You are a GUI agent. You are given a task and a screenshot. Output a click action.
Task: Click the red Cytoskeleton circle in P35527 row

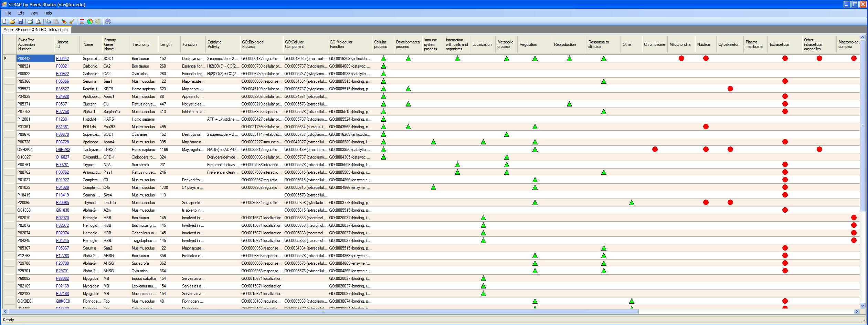click(x=730, y=89)
